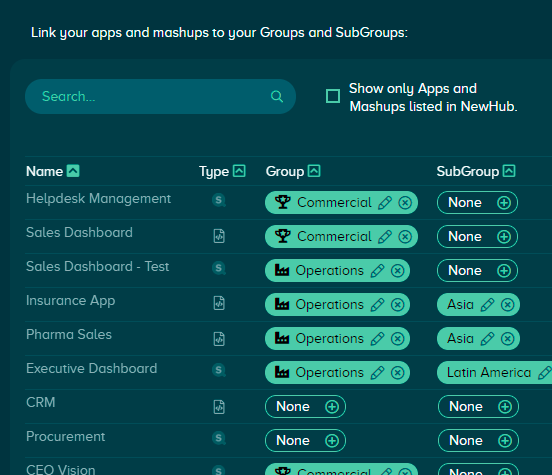Edit Operations group for Insurance App
This screenshot has height=475, width=552.
377,305
